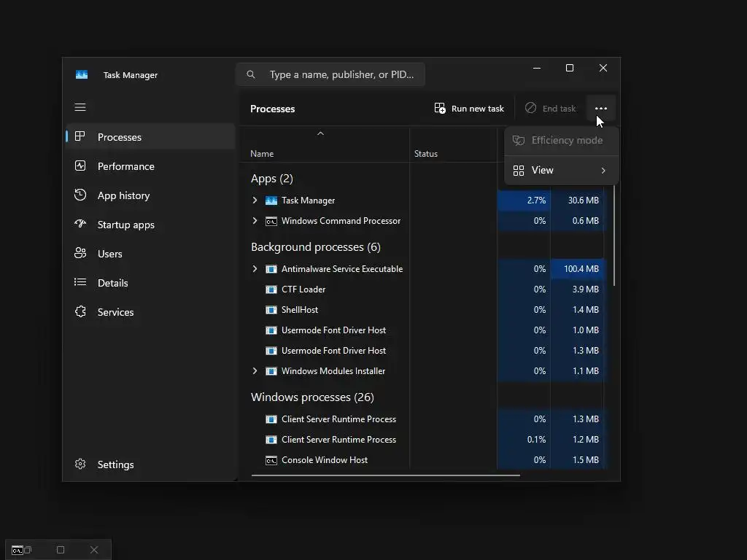
Task: Open Settings in the sidebar
Action: point(150,464)
